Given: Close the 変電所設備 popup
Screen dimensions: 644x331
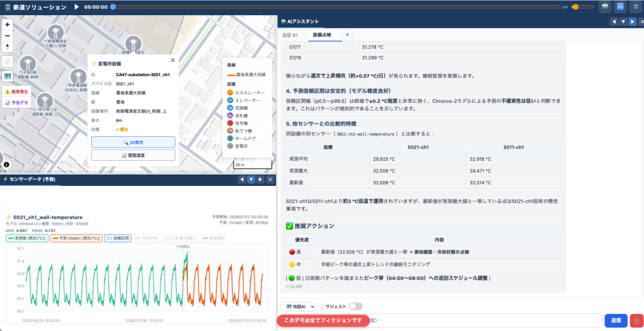Looking at the screenshot, I should tap(172, 60).
